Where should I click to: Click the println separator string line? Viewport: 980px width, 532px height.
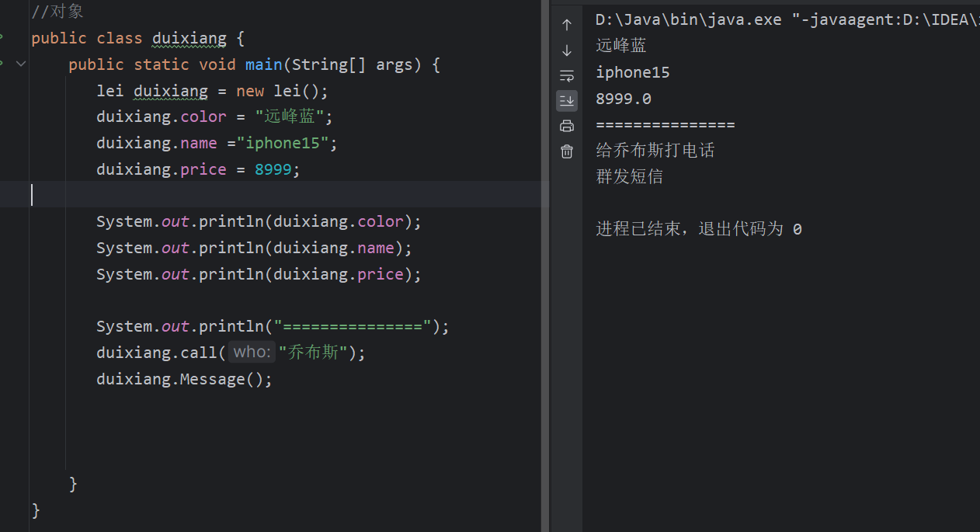pyautogui.click(x=273, y=326)
